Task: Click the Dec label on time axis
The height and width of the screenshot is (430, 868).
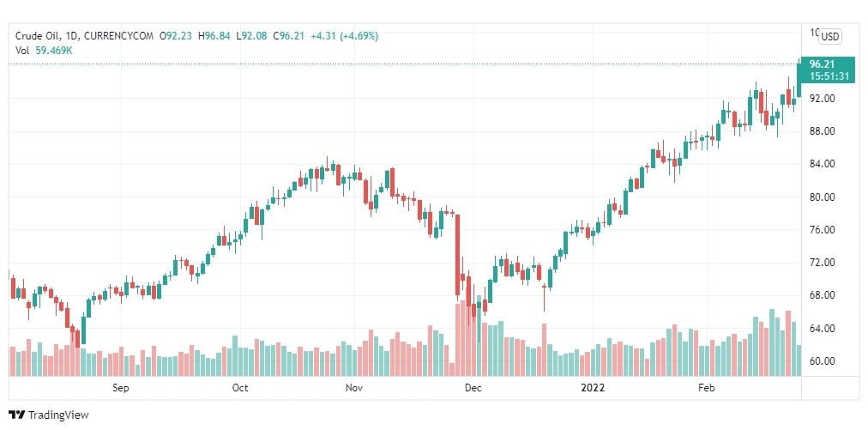Action: point(473,388)
